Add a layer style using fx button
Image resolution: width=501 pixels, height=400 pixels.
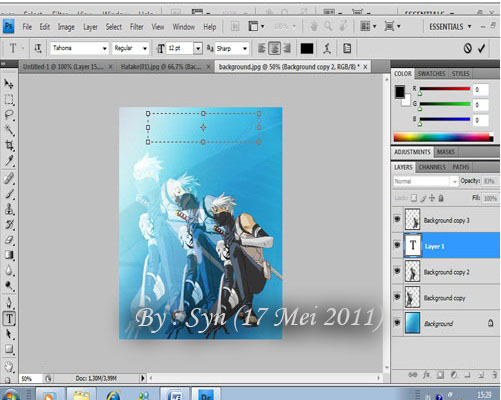pyautogui.click(x=427, y=375)
